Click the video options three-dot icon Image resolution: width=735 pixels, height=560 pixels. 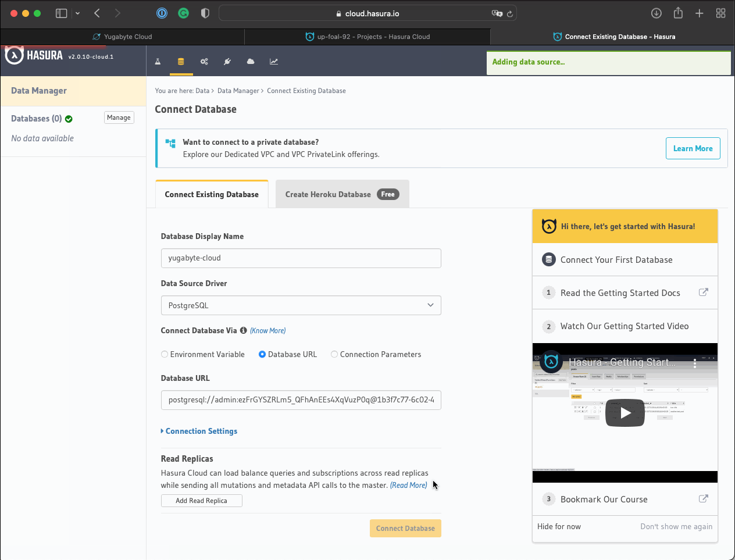tap(695, 363)
